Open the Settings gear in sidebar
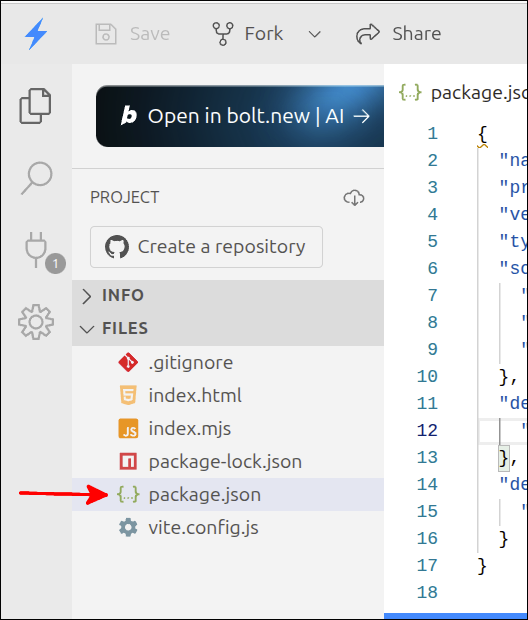 pyautogui.click(x=36, y=322)
